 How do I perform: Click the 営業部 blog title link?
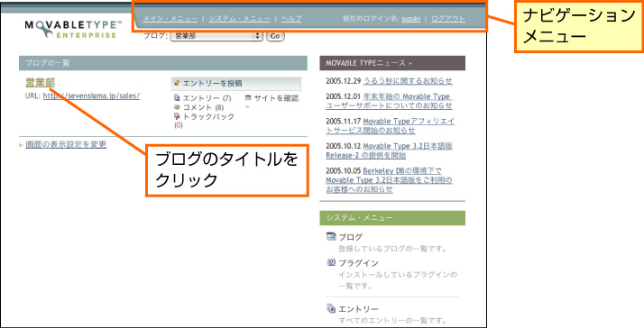point(41,83)
